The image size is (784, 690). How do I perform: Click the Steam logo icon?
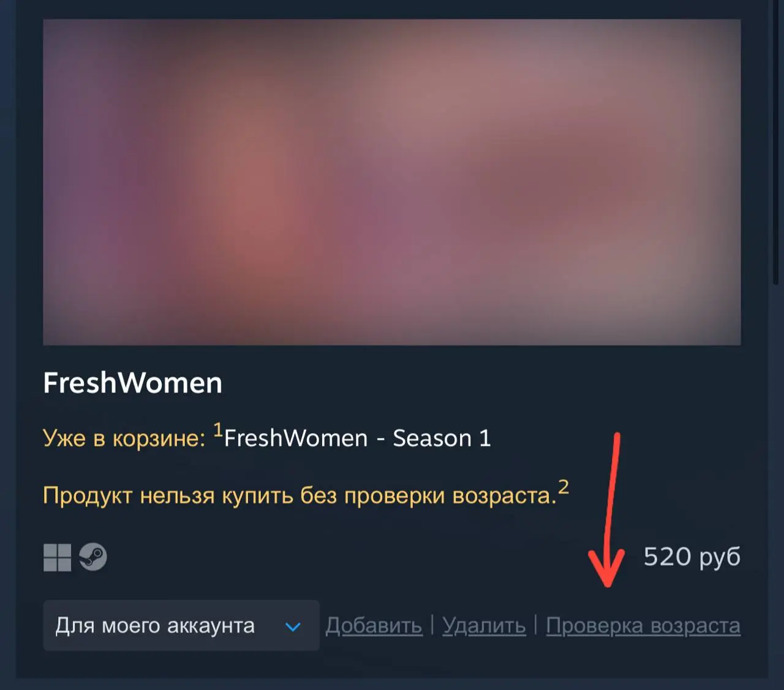(x=93, y=557)
